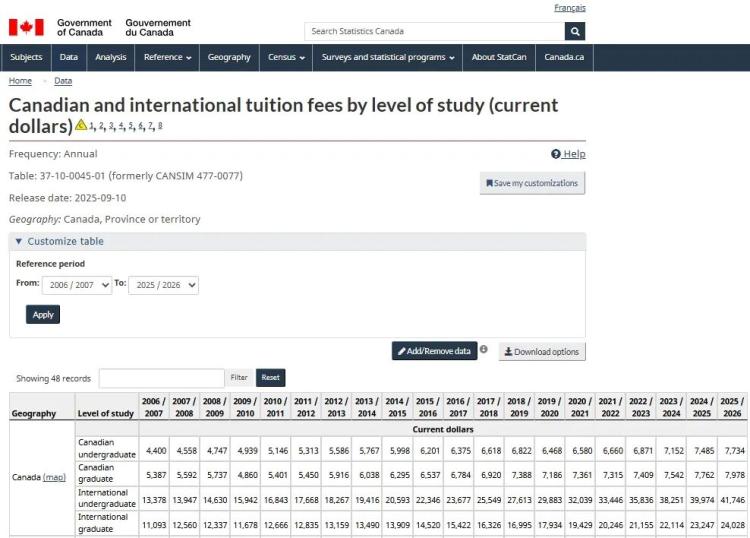Click the Apply button
This screenshot has width=750, height=538.
click(43, 315)
